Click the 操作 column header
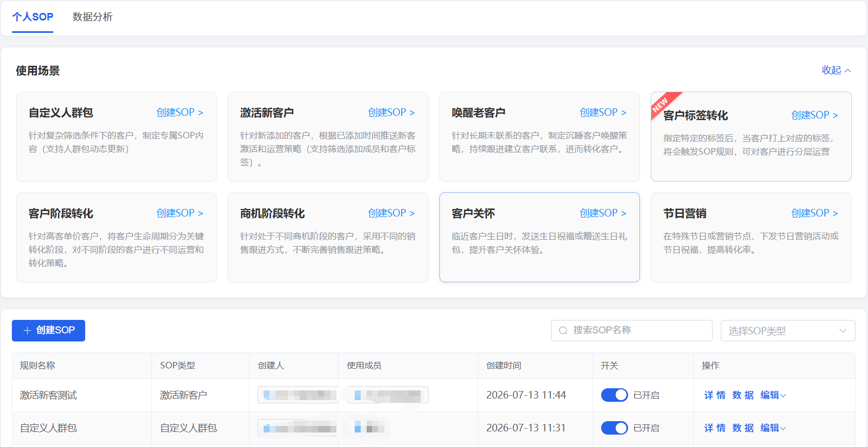This screenshot has width=868, height=447. tap(711, 366)
